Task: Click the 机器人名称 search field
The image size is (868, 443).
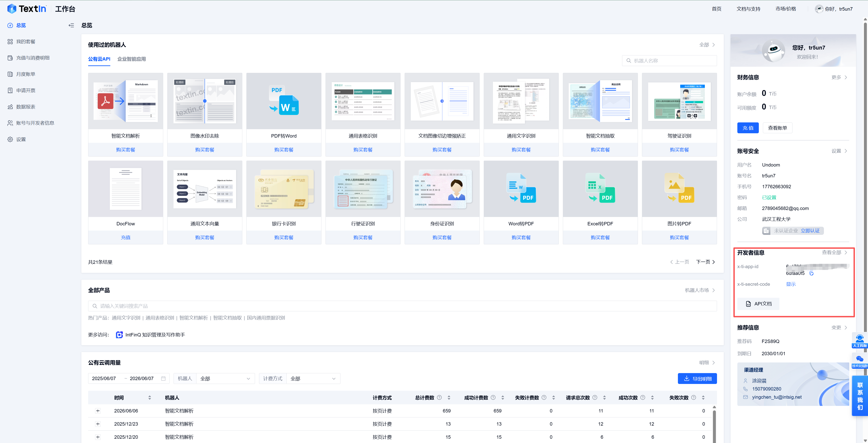Action: click(669, 61)
